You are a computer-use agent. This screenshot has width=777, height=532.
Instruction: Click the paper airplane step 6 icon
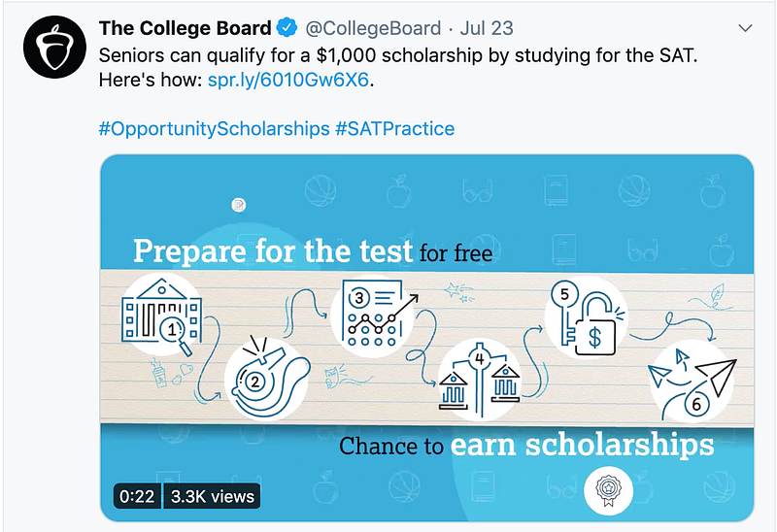coord(693,379)
